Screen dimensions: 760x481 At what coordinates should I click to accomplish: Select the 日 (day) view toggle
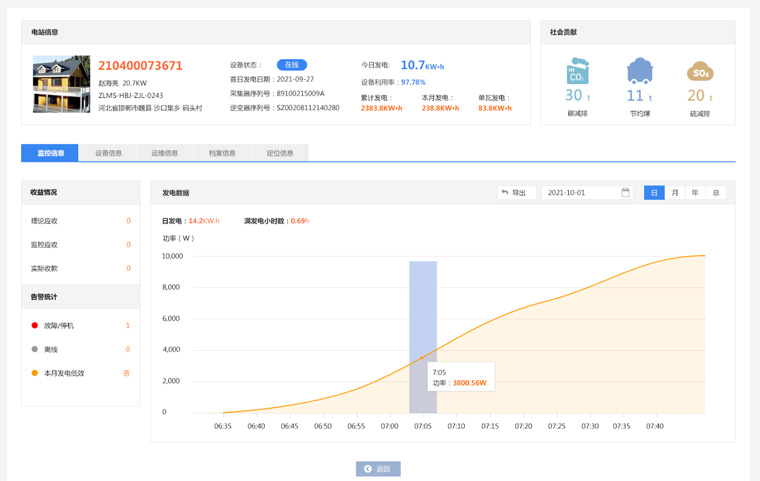654,193
